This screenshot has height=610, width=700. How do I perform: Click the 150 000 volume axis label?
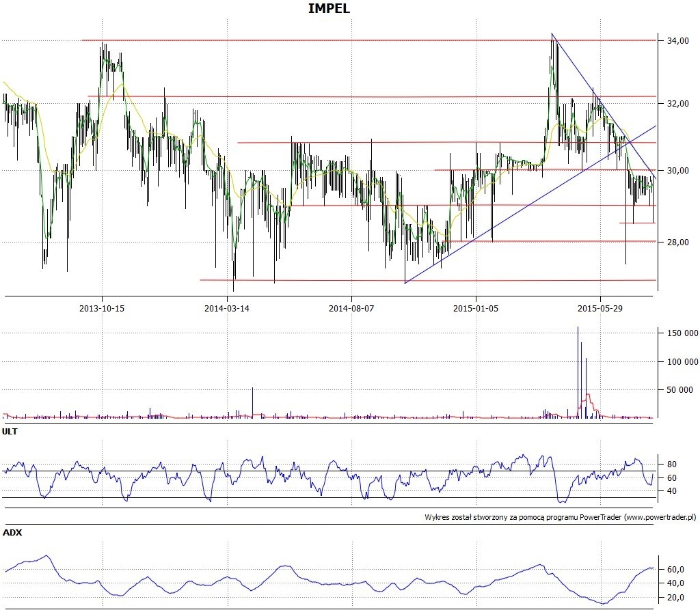click(x=683, y=333)
